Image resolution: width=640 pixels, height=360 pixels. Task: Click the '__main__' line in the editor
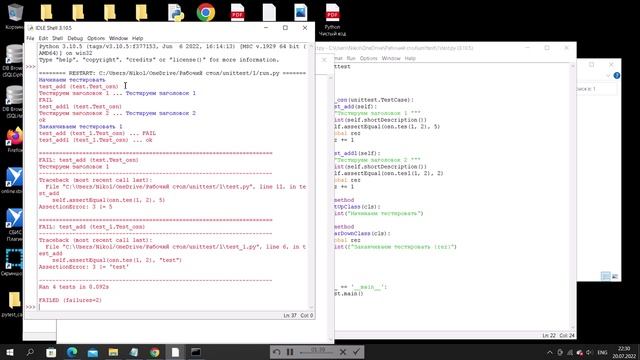pos(361,287)
